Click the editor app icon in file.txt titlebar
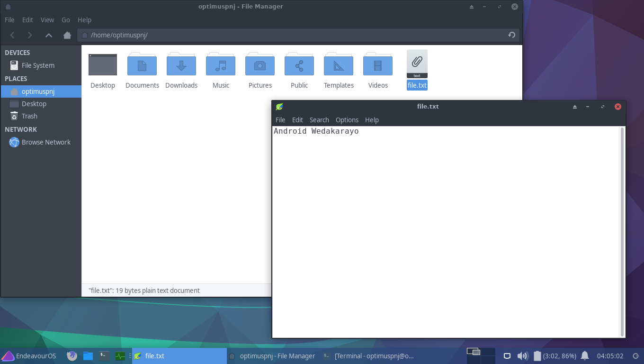This screenshot has width=644, height=364. click(x=279, y=107)
